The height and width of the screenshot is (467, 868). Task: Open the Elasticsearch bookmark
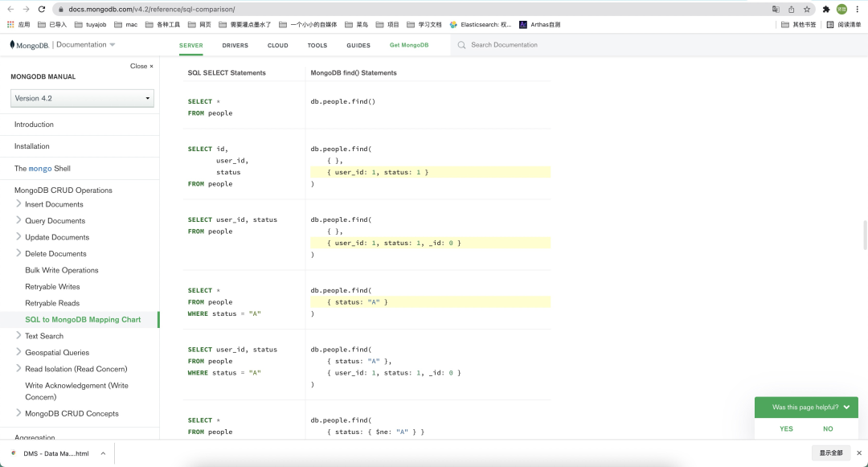click(x=482, y=24)
